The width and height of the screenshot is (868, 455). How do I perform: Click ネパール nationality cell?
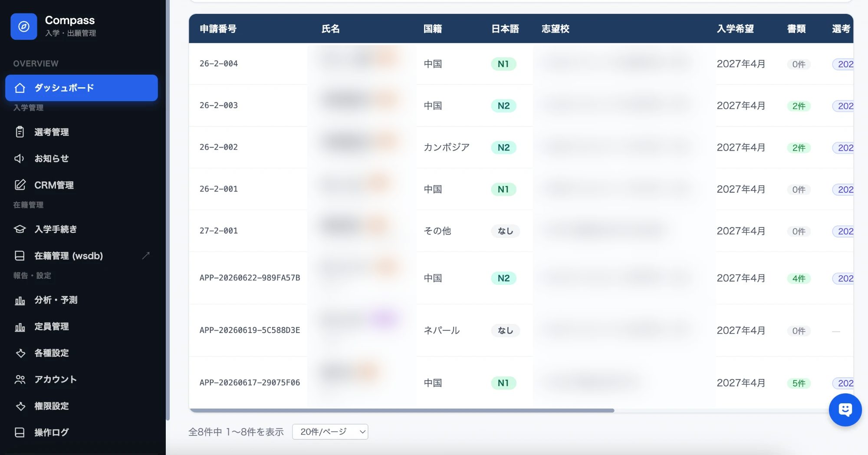point(442,330)
